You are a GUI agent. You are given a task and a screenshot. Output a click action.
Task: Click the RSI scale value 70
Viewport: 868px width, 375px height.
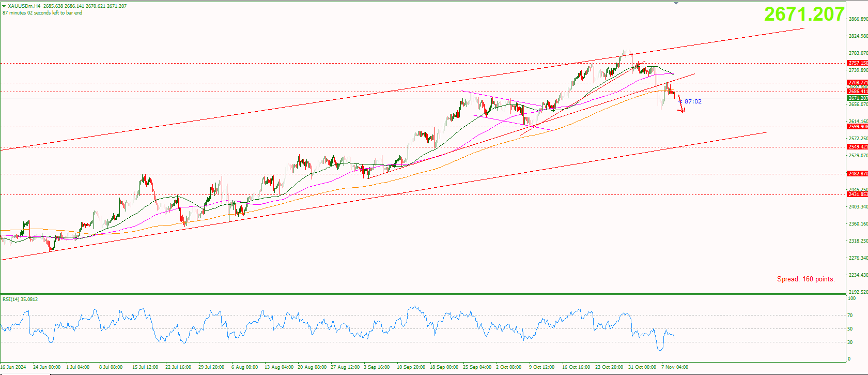pyautogui.click(x=850, y=316)
